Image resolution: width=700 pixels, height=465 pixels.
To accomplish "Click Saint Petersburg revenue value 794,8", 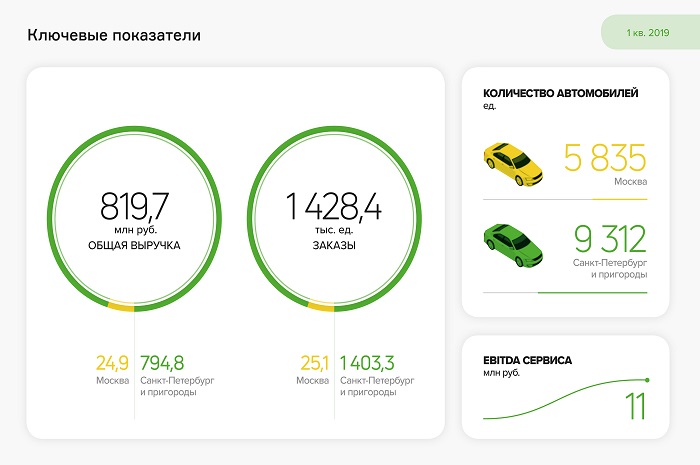I will coord(162,362).
